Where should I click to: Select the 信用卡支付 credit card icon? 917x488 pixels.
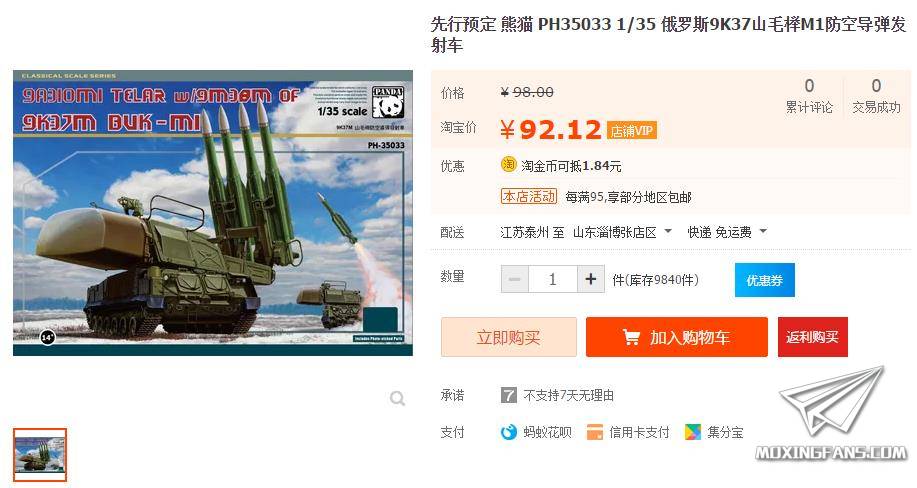tap(595, 432)
